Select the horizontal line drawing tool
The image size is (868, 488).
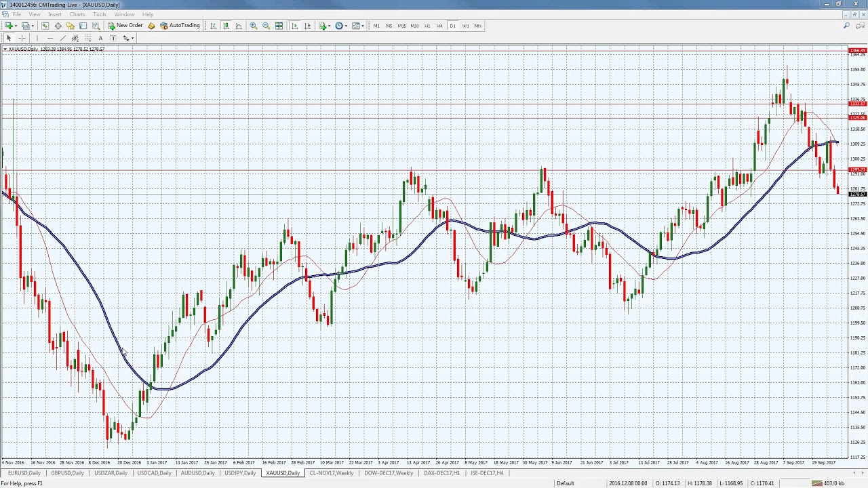50,38
